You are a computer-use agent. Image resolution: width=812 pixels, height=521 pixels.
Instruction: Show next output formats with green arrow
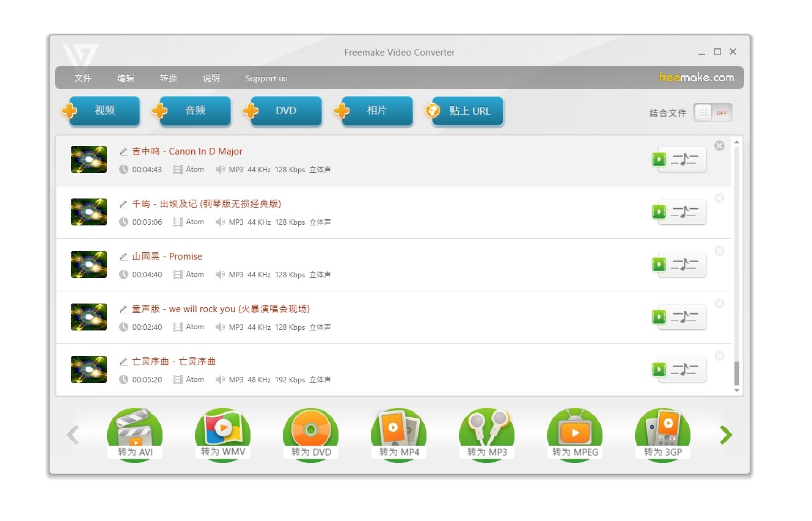(726, 435)
